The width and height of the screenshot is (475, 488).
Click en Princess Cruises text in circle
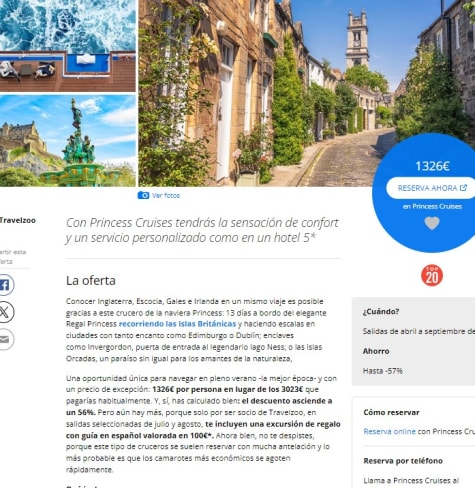pyautogui.click(x=432, y=207)
